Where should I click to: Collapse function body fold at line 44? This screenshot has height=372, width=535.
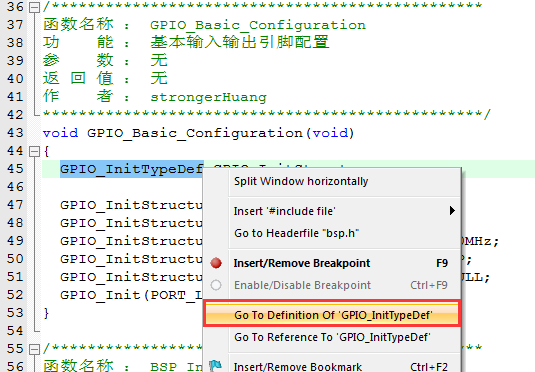pyautogui.click(x=34, y=151)
